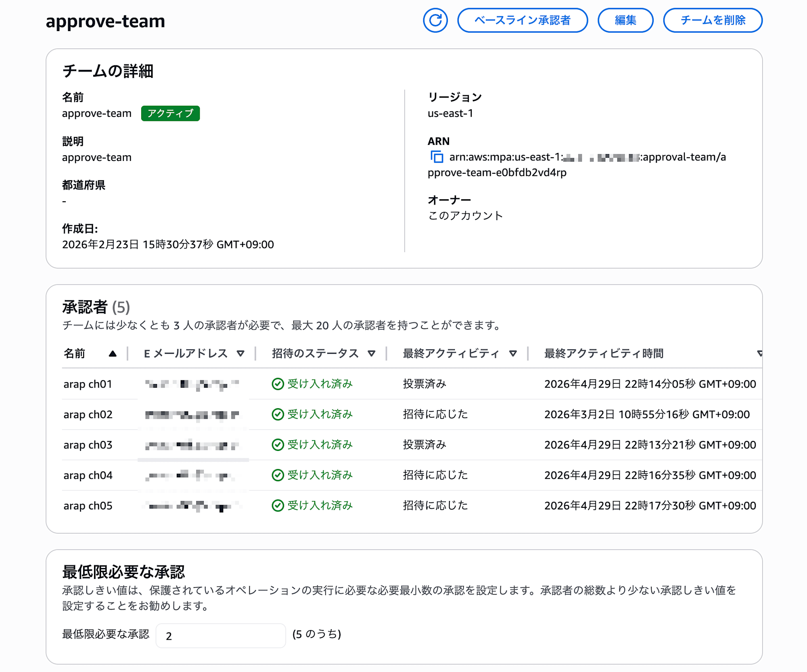Click the green status icon beside arap ch05

pyautogui.click(x=278, y=505)
